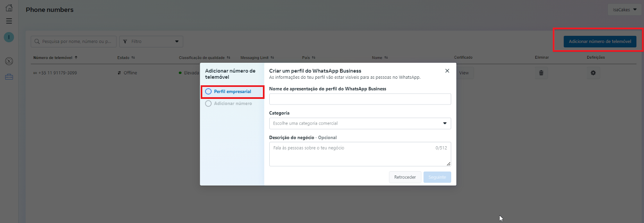Click the phone number +55 11 91179-3099
The height and width of the screenshot is (223, 644).
click(58, 73)
